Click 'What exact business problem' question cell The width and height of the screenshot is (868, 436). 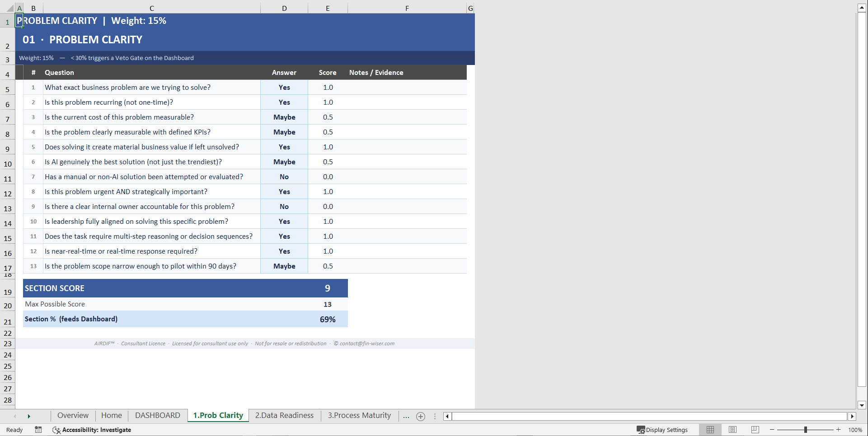coord(152,88)
